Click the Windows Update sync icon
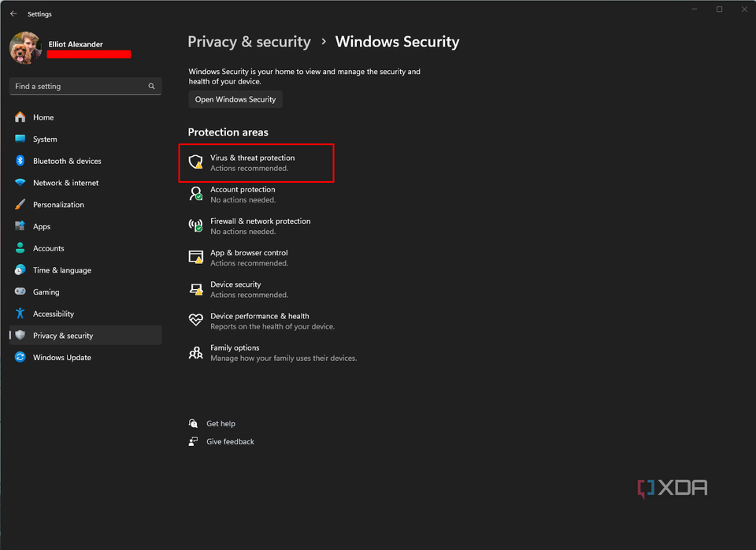Image resolution: width=756 pixels, height=550 pixels. (x=20, y=357)
